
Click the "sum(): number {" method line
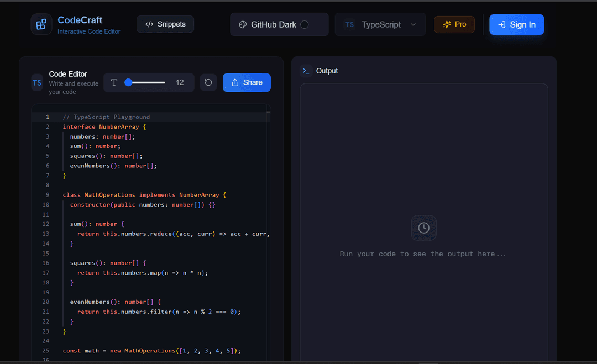point(97,224)
